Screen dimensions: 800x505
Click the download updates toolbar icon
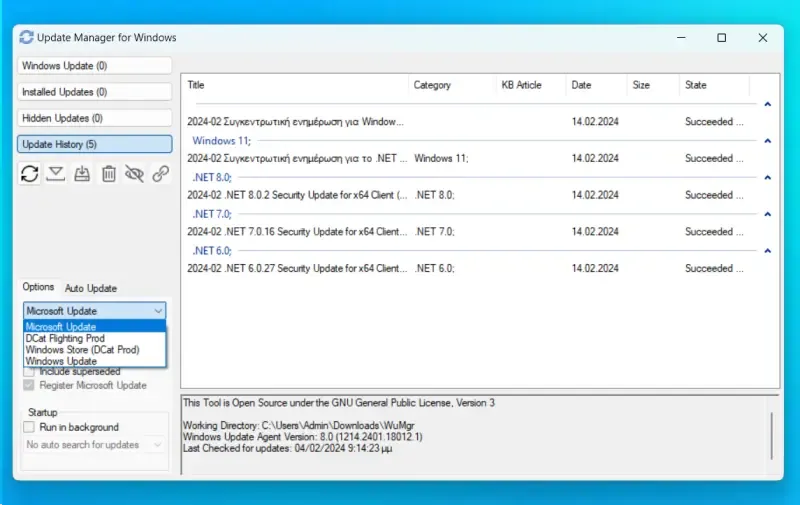pos(56,174)
